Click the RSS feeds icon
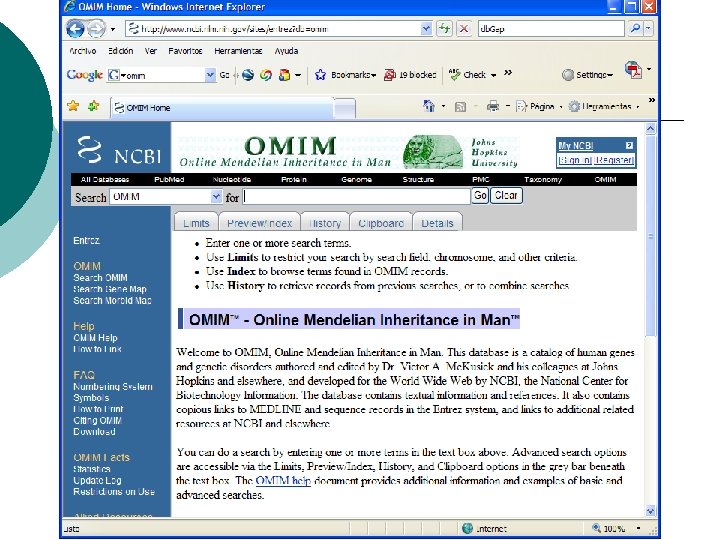This screenshot has height=540, width=720. pos(460,107)
